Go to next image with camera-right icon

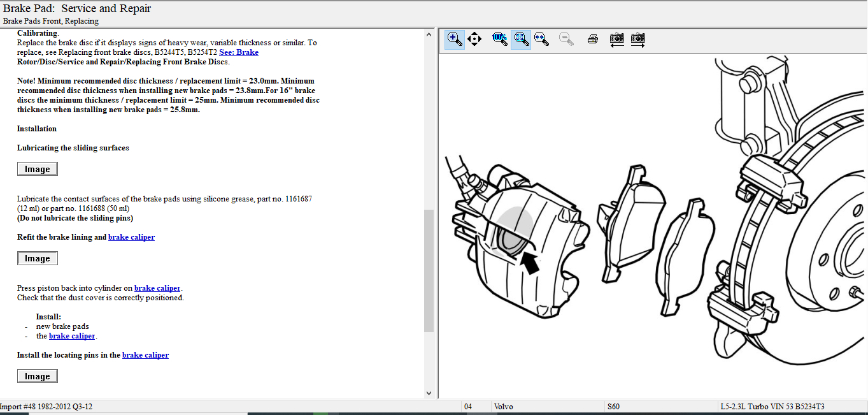[637, 39]
